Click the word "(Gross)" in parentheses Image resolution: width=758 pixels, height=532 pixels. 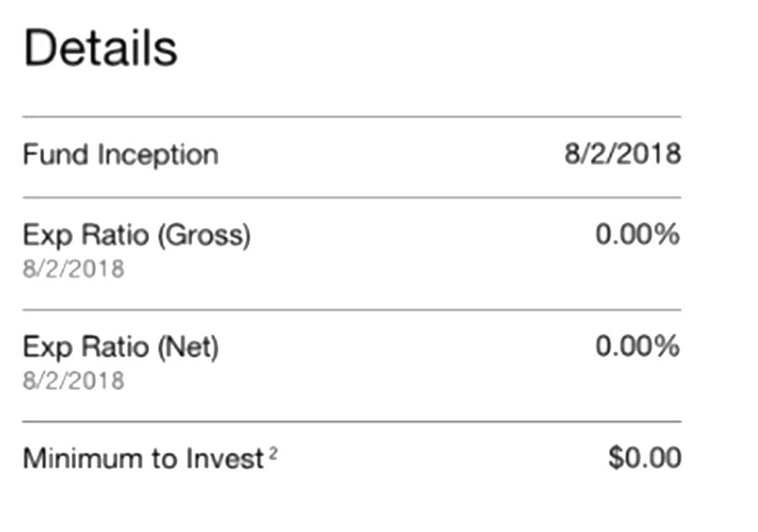pos(203,236)
